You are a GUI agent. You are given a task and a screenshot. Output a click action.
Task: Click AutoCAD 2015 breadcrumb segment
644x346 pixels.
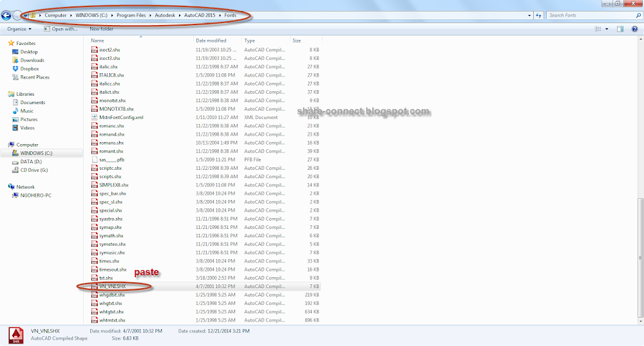pos(199,15)
